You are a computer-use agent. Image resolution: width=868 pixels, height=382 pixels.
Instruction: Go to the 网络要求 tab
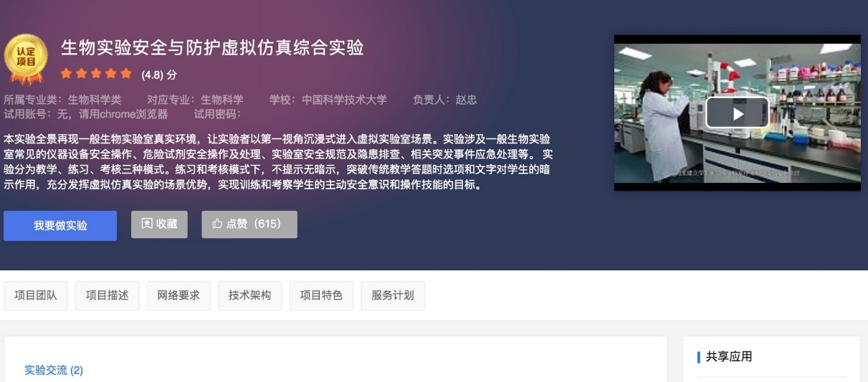pos(178,295)
